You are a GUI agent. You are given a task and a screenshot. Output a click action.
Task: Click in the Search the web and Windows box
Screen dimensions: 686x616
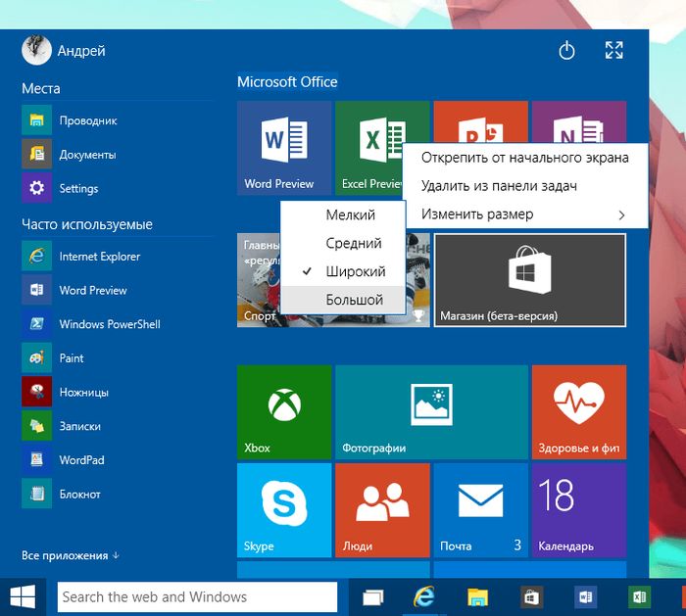[197, 596]
